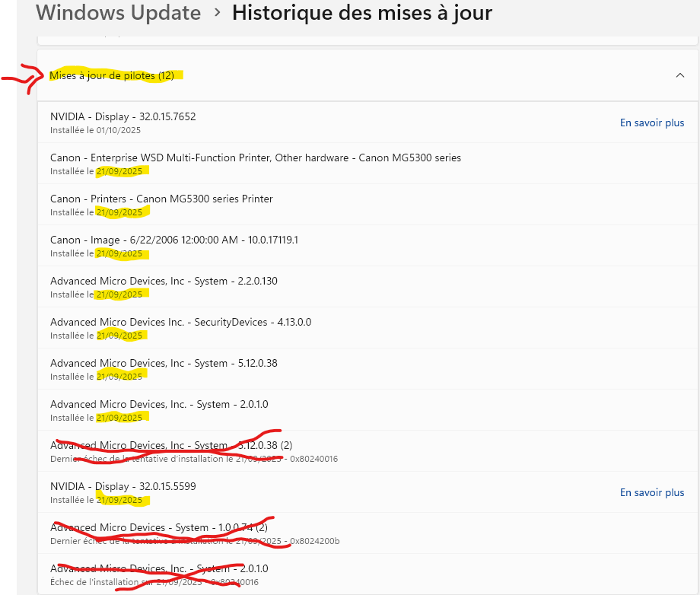Image resolution: width=700 pixels, height=595 pixels.
Task: Collapse the Mises à jour de pilotes section
Action: [680, 75]
